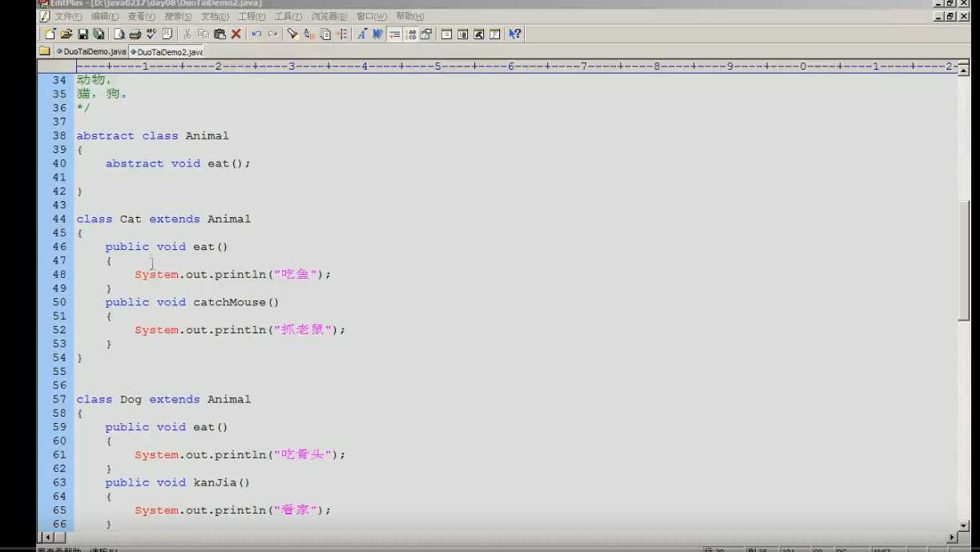
Task: Delete with the red X icon
Action: (x=236, y=34)
